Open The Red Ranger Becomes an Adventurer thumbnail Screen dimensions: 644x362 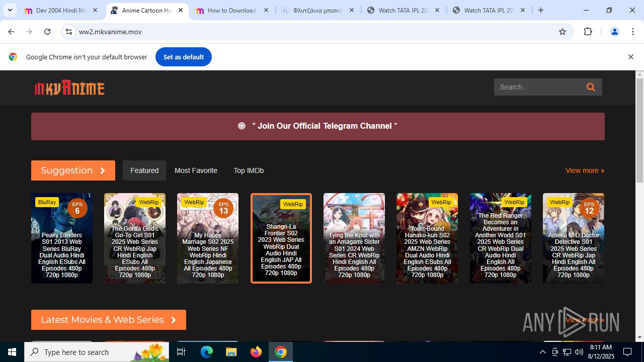pos(501,238)
